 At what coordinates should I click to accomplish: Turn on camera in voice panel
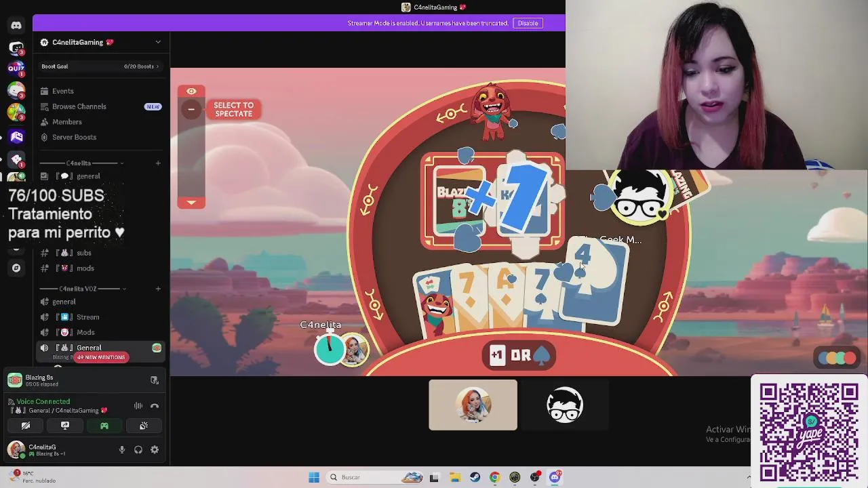coord(26,426)
